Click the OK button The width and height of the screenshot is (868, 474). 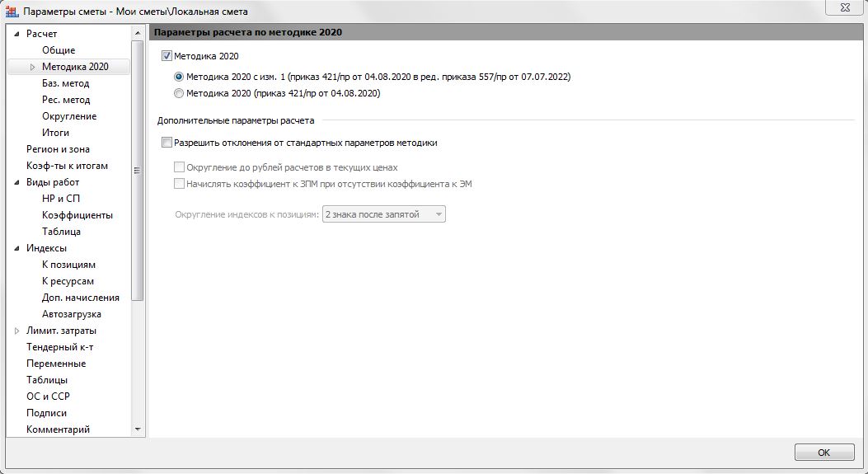(x=824, y=453)
